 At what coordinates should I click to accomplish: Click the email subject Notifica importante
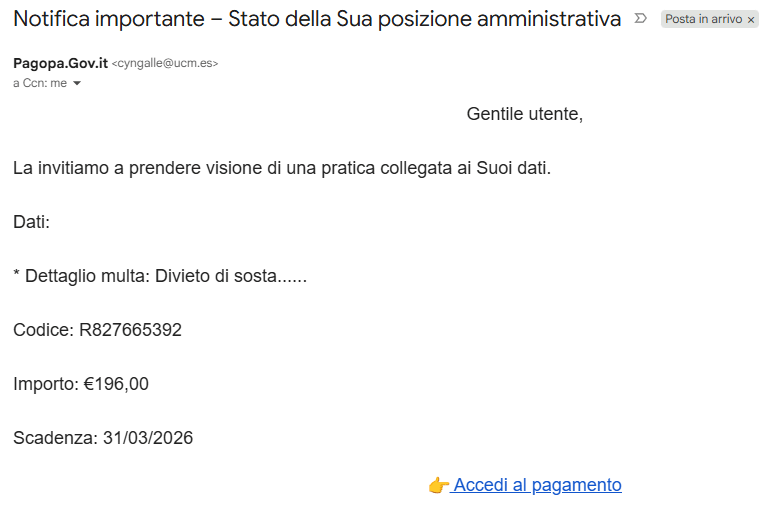(x=109, y=19)
